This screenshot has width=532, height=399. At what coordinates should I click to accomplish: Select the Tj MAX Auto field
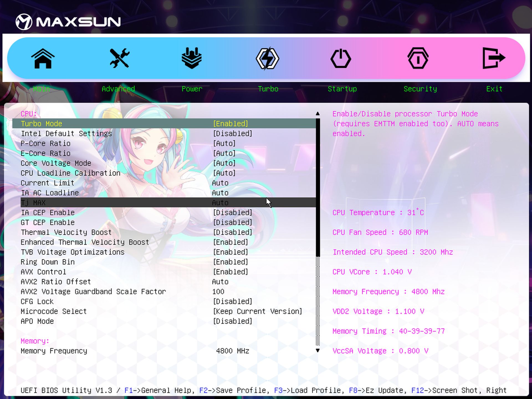[220, 203]
